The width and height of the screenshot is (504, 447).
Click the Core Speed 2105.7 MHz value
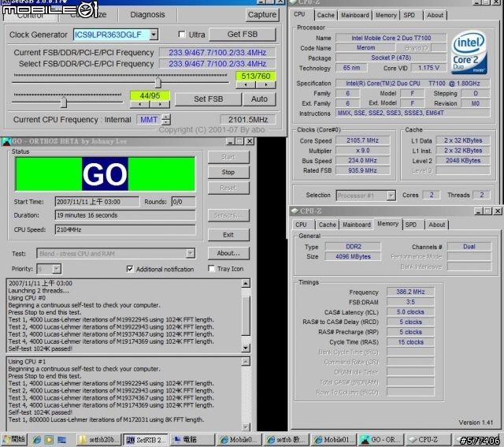click(x=362, y=140)
